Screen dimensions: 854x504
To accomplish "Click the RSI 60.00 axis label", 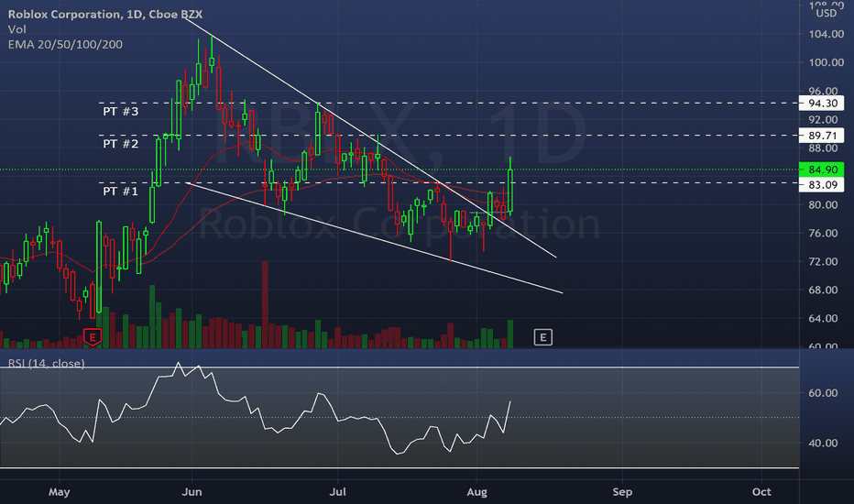I will tap(823, 393).
